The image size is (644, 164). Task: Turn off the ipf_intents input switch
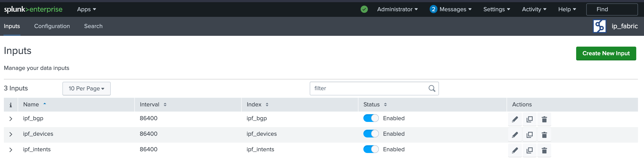[x=371, y=149]
